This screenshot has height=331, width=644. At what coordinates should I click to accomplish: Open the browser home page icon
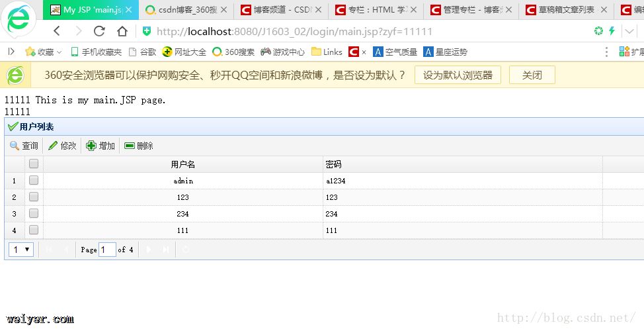coord(122,31)
